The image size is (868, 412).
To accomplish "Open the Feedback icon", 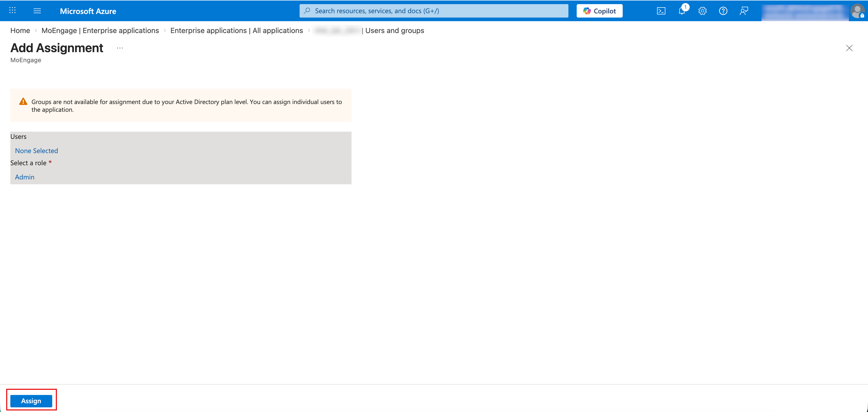I will click(744, 11).
